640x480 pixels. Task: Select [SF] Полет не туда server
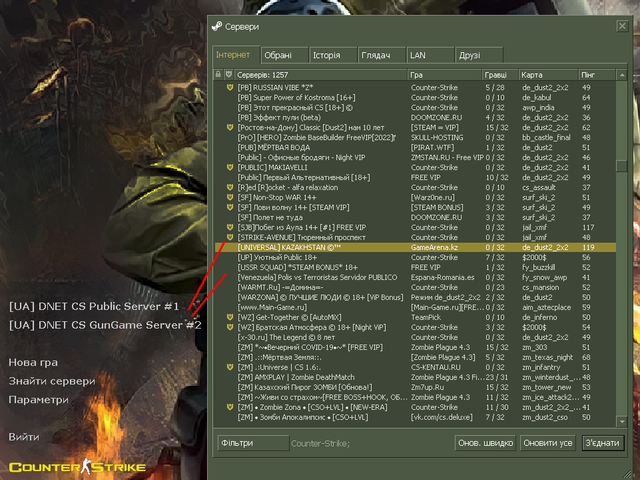[x=415, y=217]
